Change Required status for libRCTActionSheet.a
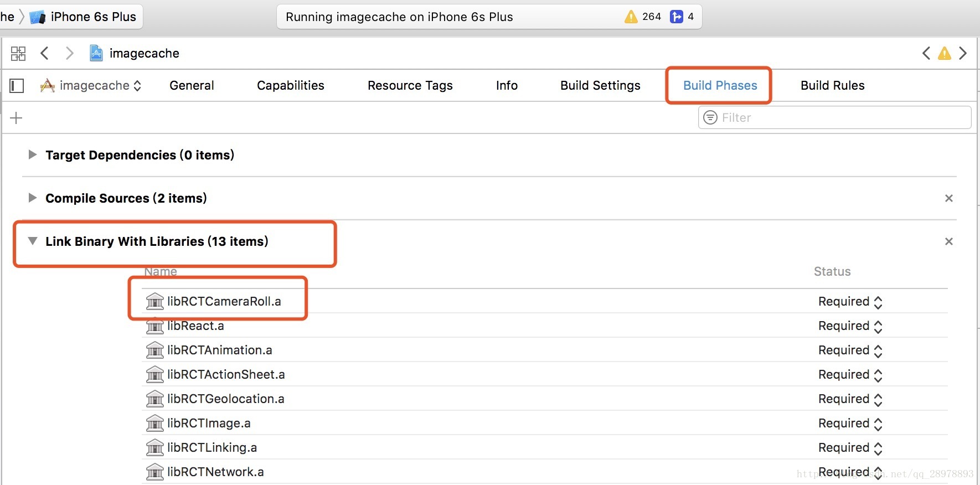Viewport: 980px width, 485px height. pyautogui.click(x=850, y=375)
